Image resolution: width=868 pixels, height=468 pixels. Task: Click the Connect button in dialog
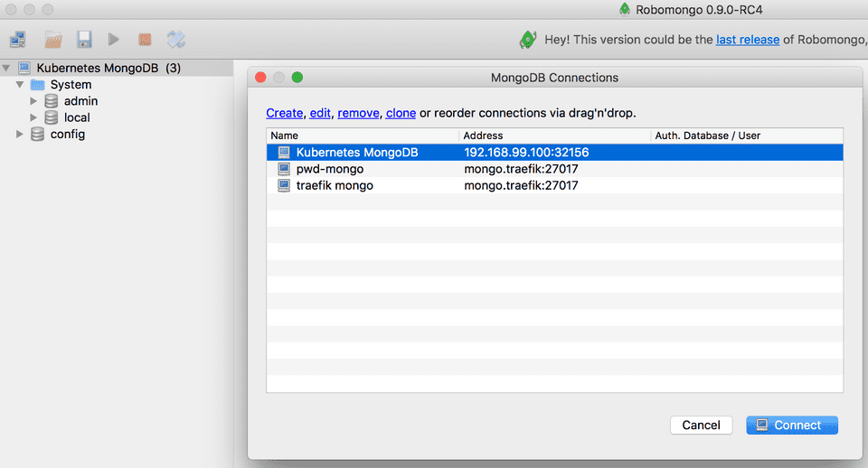point(792,425)
